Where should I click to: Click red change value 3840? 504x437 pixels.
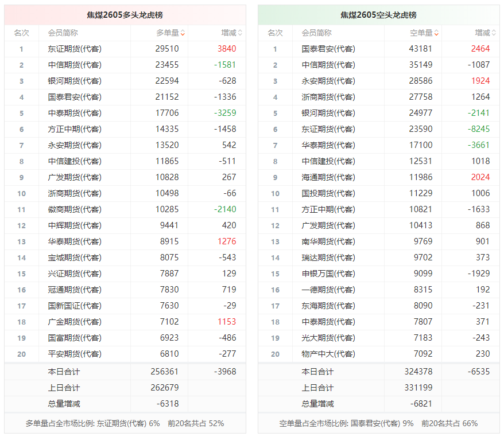227,49
